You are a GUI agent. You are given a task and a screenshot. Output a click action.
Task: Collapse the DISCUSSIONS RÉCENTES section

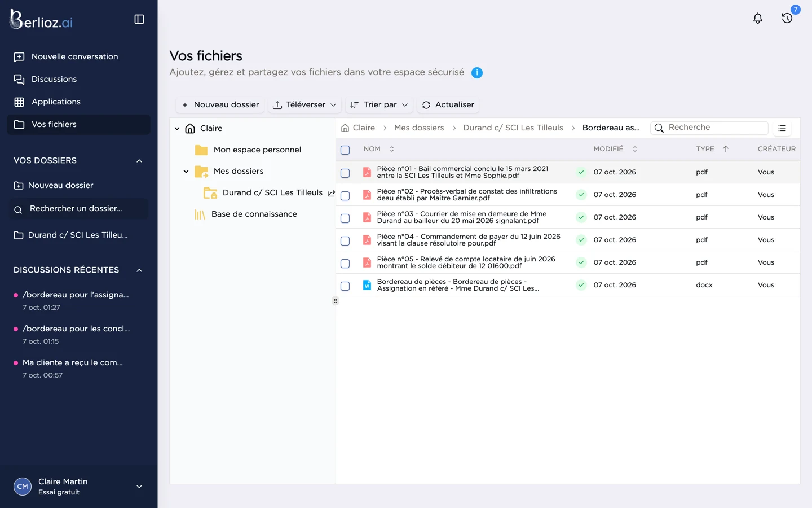point(139,270)
